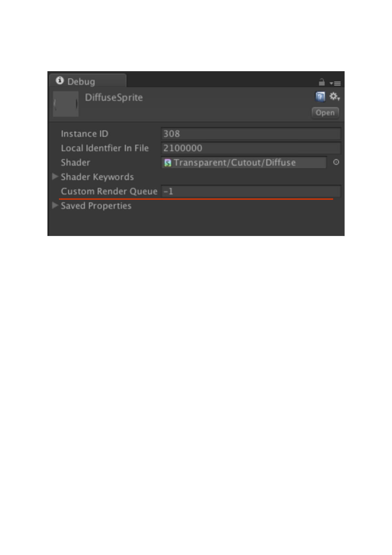This screenshot has height=555, width=392.
Task: Open the inspector tab options menu
Action: (x=335, y=84)
